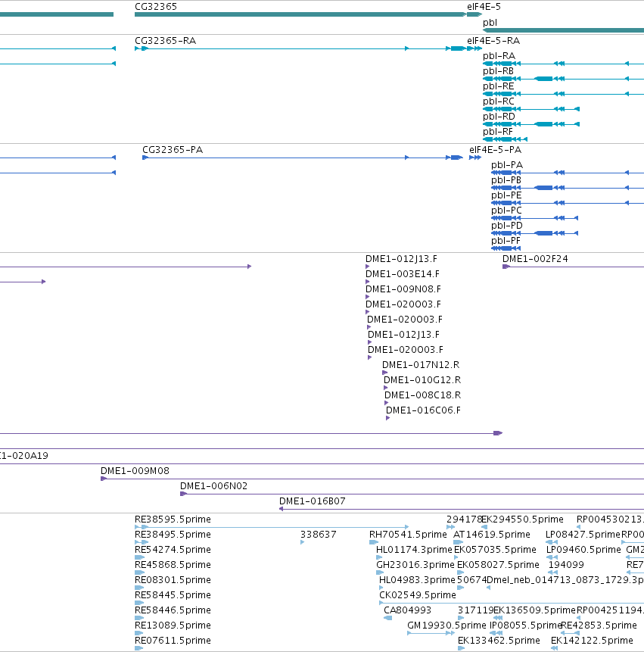Click the eIF4E-5 gene label
644x652 pixels.
(484, 7)
